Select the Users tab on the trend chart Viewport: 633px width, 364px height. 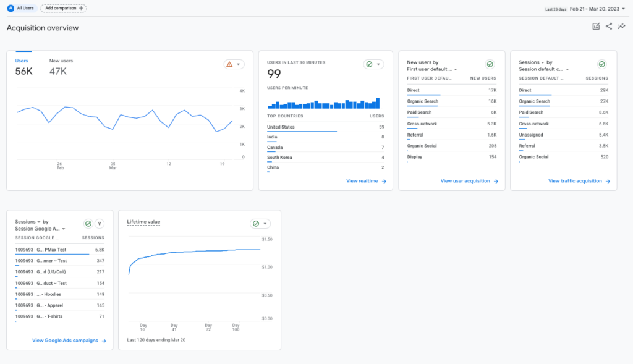point(21,61)
